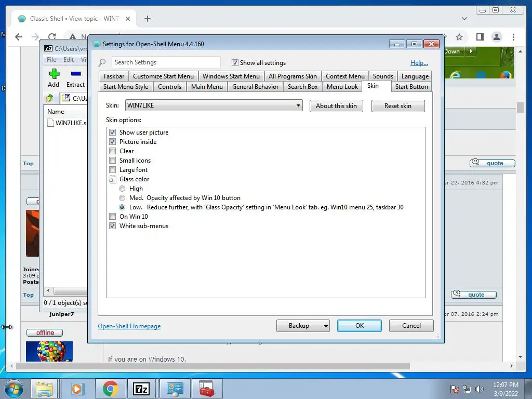Open the Chrome profile avatar icon
The image size is (532, 399).
point(497,37)
